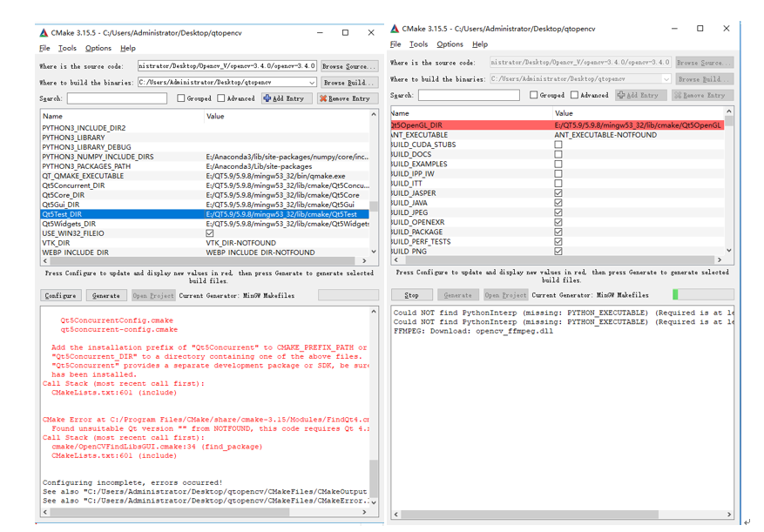
Task: Select the Qt5Test_DIR row
Action: tap(205, 214)
